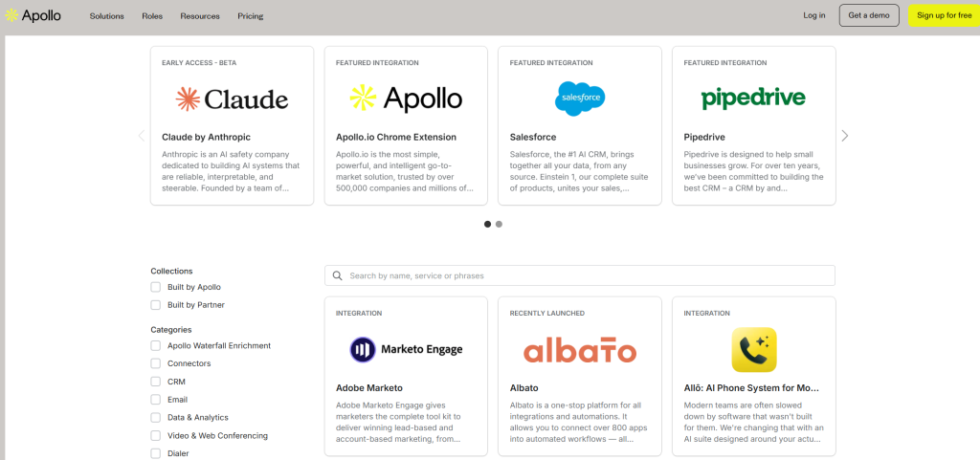Open the Albato card title
This screenshot has width=980, height=460.
tap(523, 387)
